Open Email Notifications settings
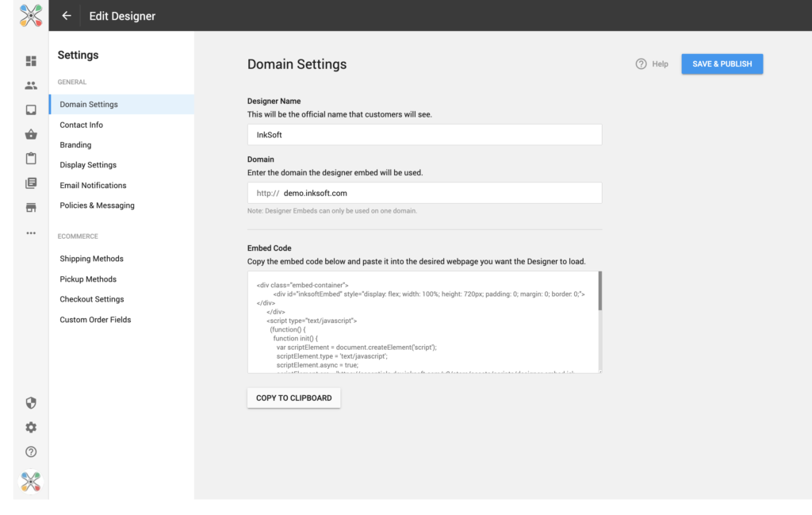The width and height of the screenshot is (812, 515). 94,186
